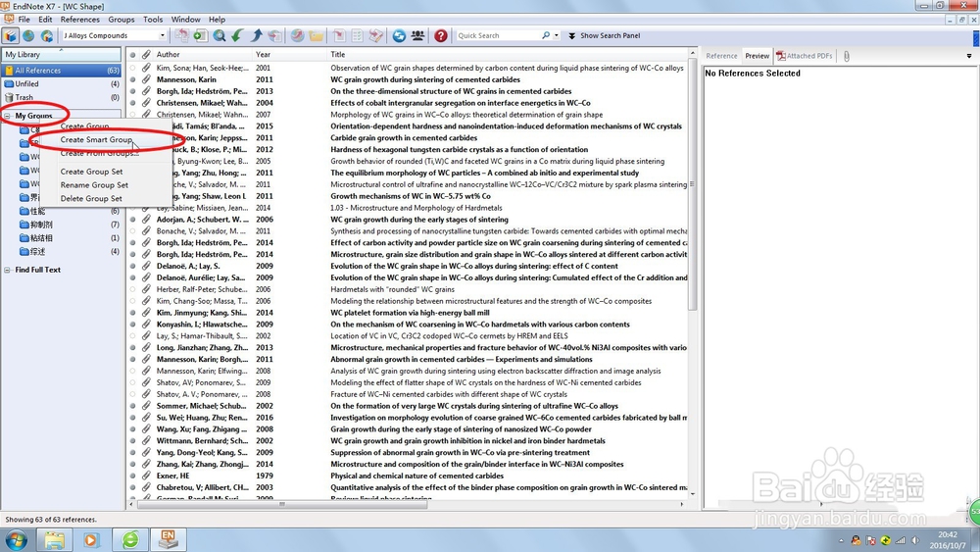
Task: Switch to the Preview tab
Action: pos(757,56)
